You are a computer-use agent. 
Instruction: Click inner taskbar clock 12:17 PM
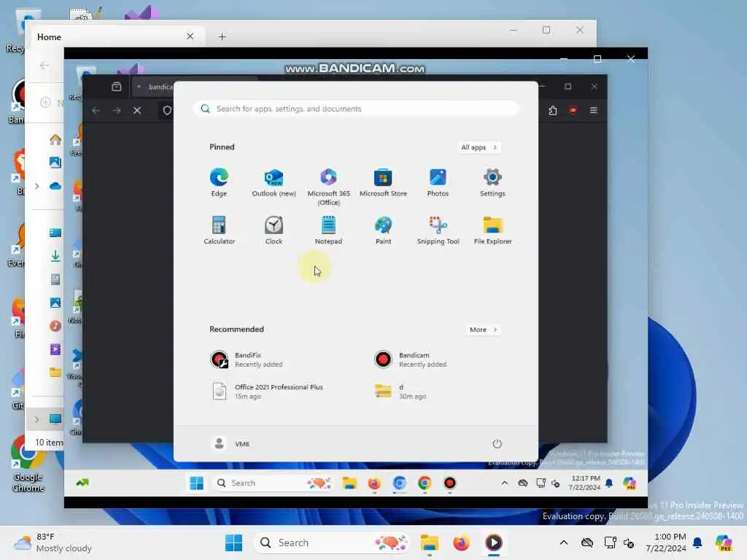point(585,483)
